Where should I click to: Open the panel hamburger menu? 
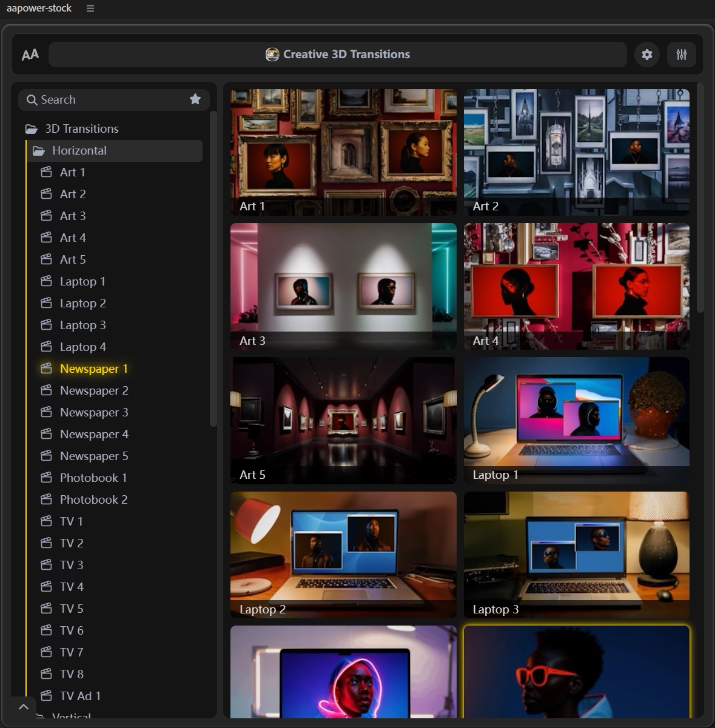[90, 8]
